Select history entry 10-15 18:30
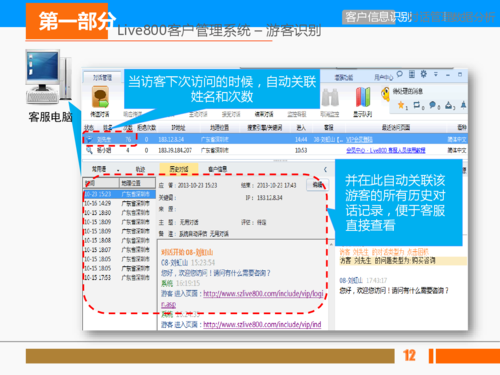This screenshot has width=500, height=375. [119, 213]
